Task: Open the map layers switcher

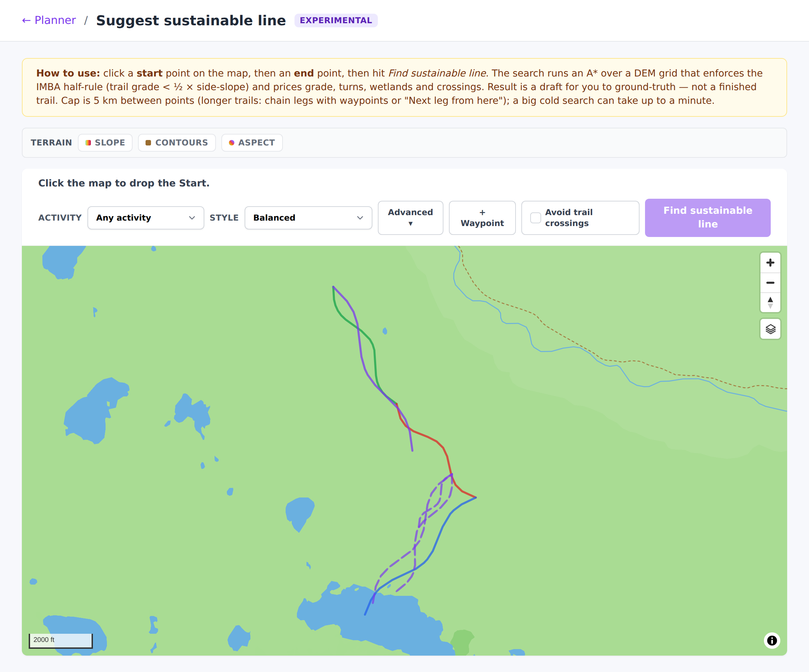Action: tap(770, 329)
